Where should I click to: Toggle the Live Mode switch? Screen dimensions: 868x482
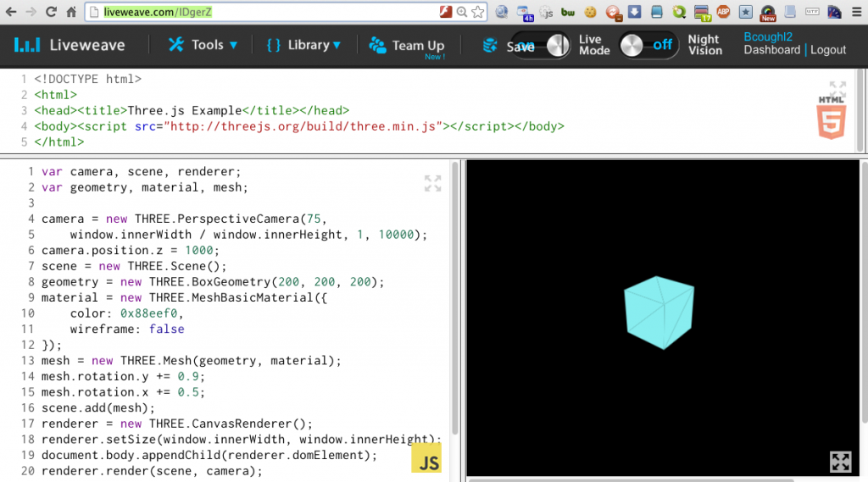pyautogui.click(x=558, y=45)
